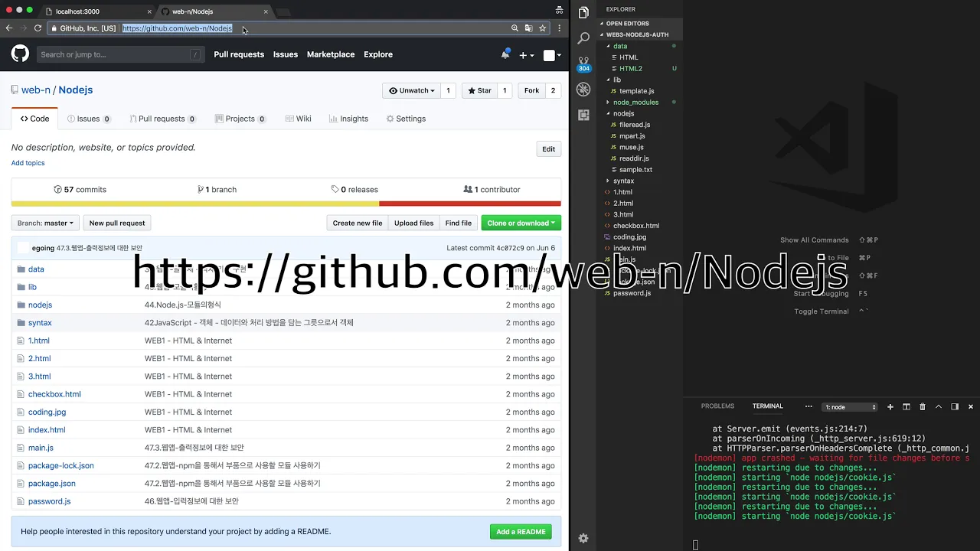Open the Wiki repository tab
Screen dimensions: 980x551
coord(299,119)
